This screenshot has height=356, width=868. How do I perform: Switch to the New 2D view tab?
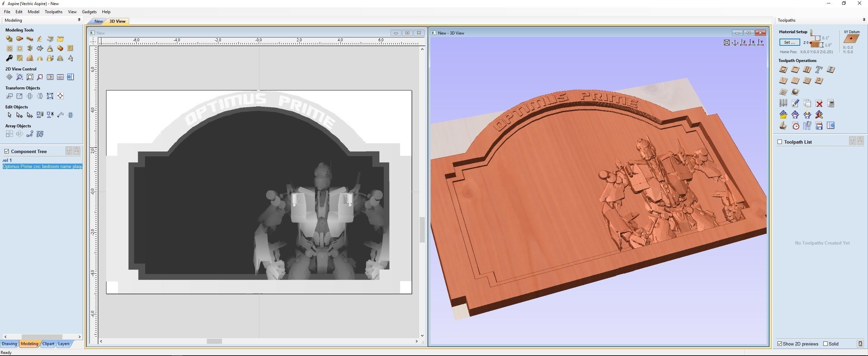click(x=98, y=21)
